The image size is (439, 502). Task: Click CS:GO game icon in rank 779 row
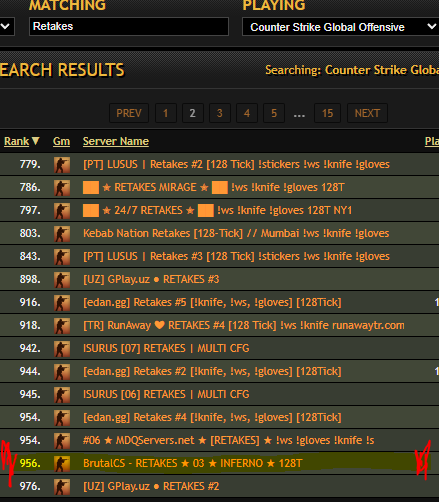click(x=62, y=165)
